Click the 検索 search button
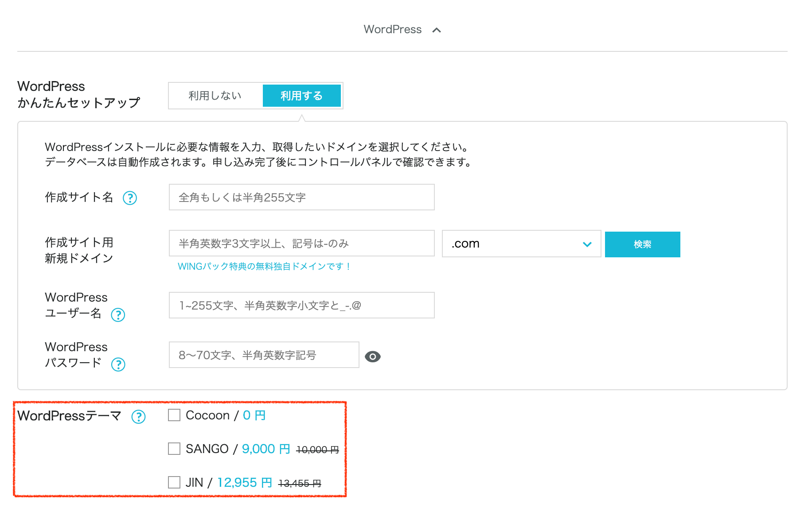Screen dimensions: 812x508 click(642, 244)
